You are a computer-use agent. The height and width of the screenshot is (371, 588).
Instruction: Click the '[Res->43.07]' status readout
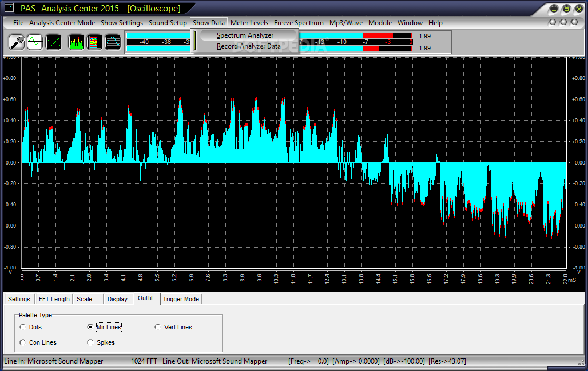447,361
